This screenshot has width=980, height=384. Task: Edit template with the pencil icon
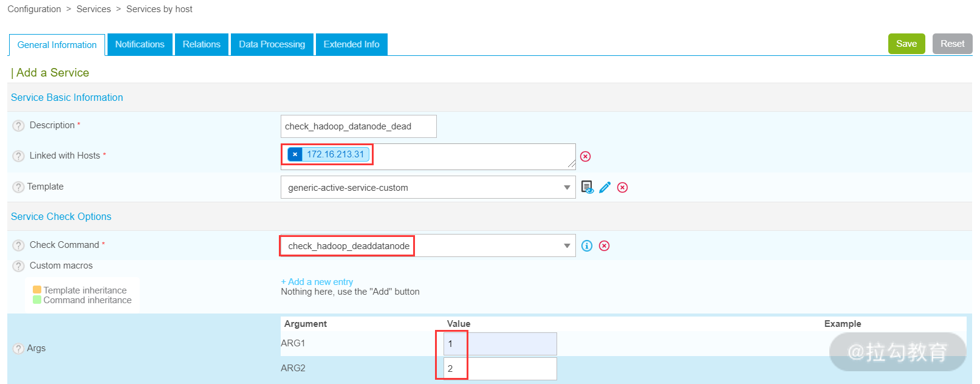click(605, 187)
